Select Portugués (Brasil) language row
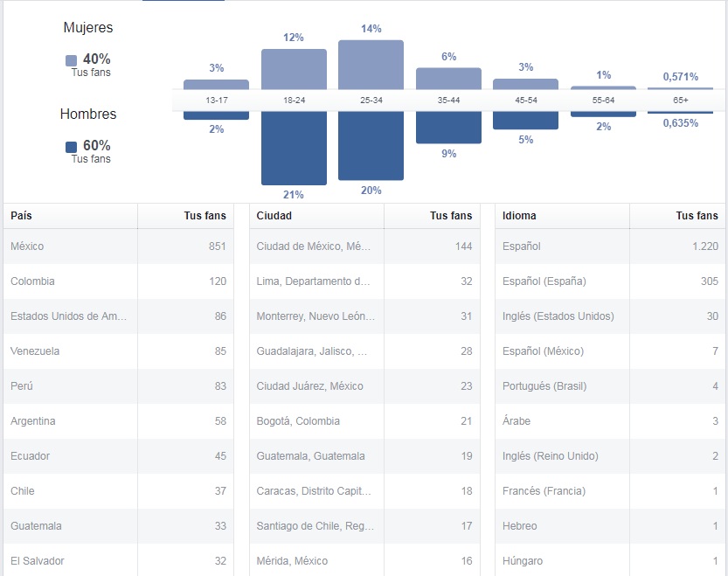 tap(610, 386)
